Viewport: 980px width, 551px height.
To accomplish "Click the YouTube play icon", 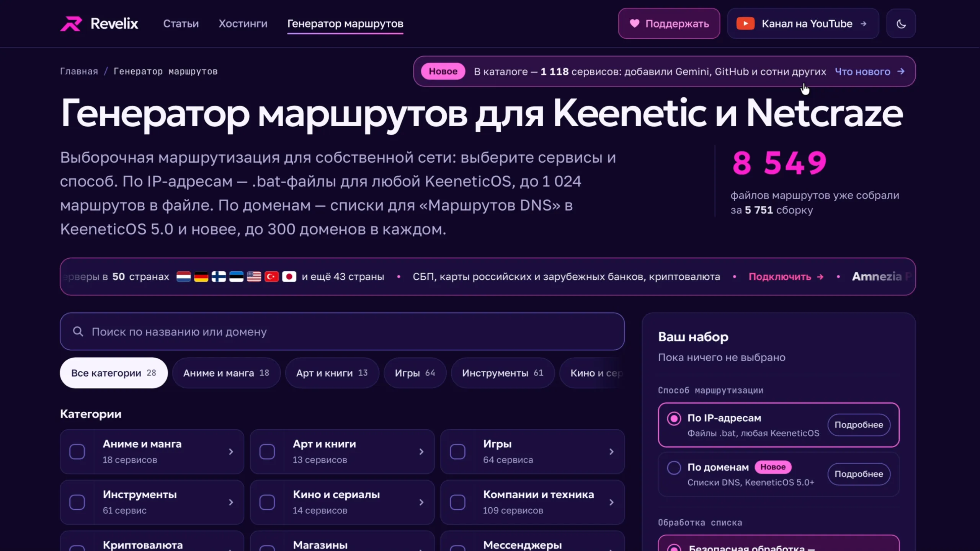I will coord(745,24).
